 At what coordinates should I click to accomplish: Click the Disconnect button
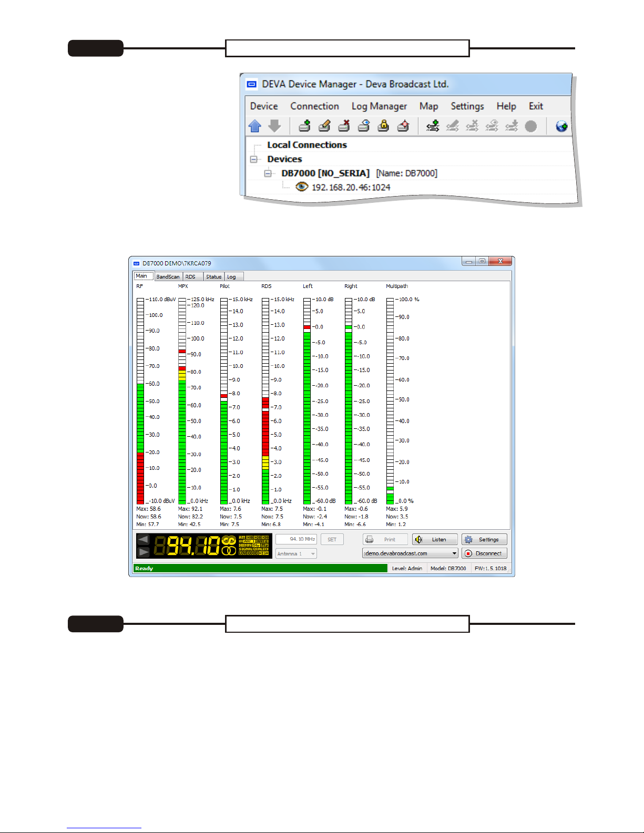(x=484, y=553)
